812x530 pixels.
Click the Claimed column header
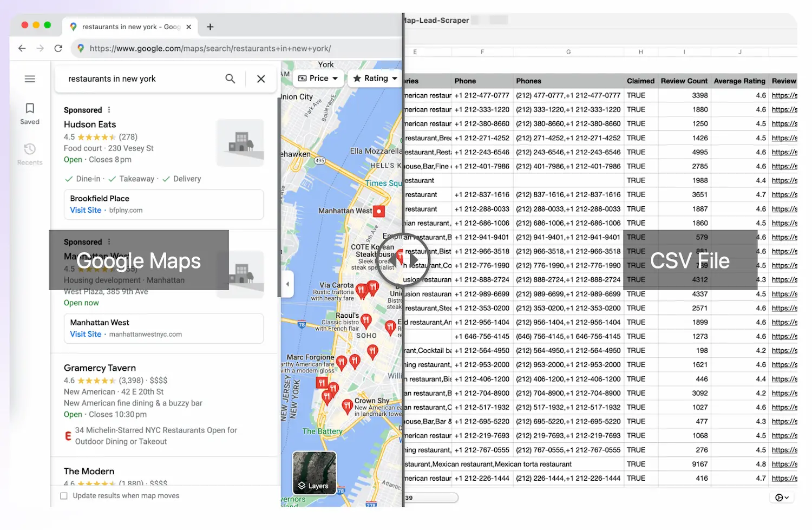[x=640, y=81]
